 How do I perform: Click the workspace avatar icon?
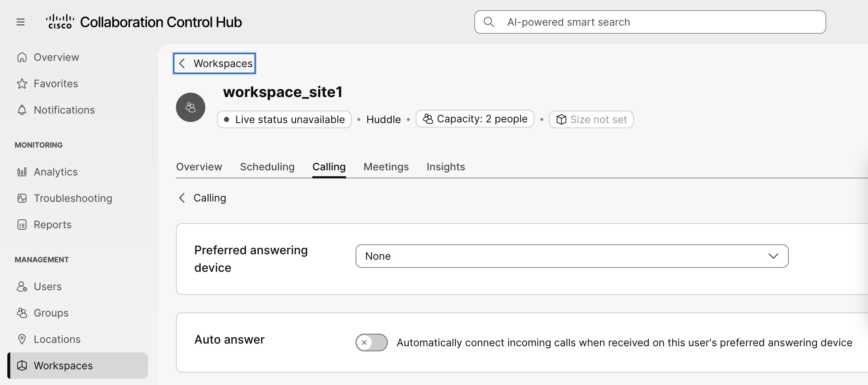coord(191,107)
